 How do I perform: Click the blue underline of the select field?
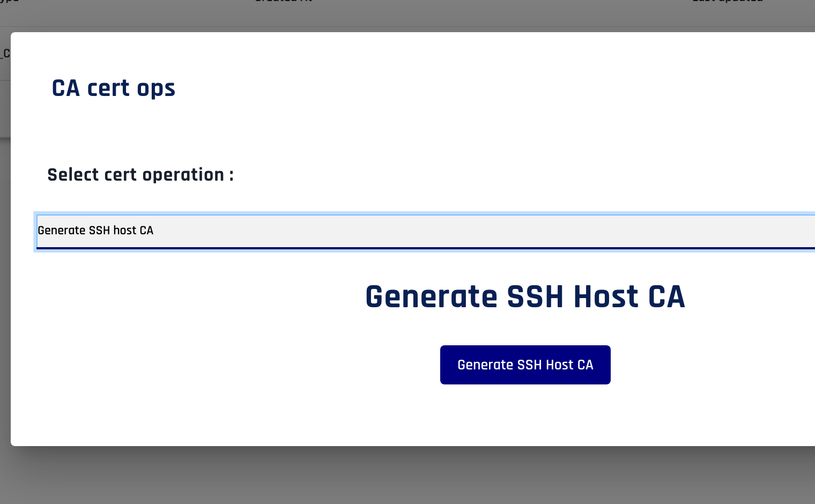[x=424, y=248]
